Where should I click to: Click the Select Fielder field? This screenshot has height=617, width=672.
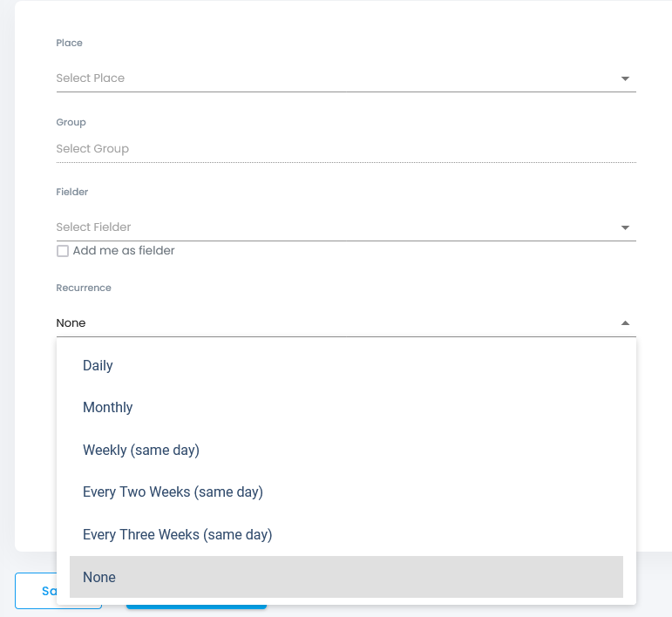[x=346, y=227]
